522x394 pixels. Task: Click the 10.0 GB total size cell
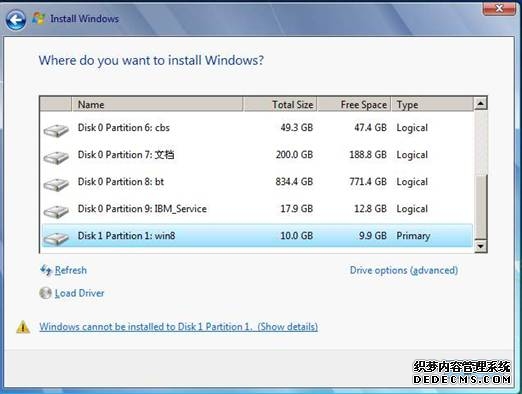(297, 236)
